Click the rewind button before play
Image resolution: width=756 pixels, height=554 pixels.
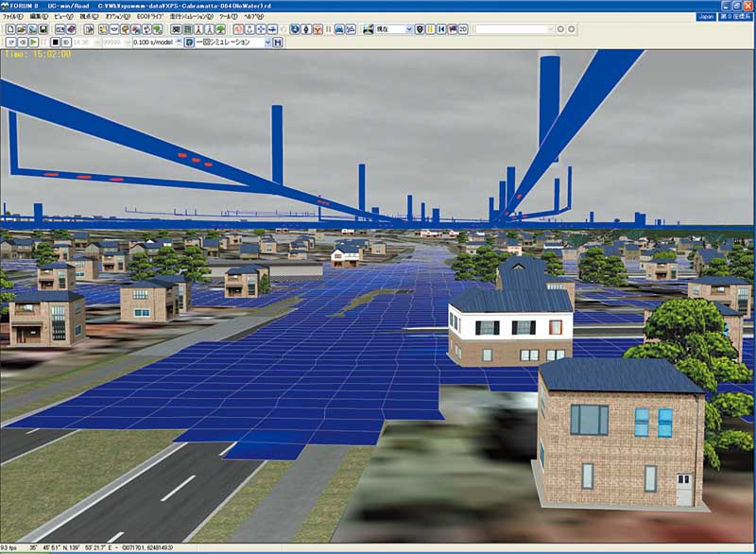click(x=22, y=42)
